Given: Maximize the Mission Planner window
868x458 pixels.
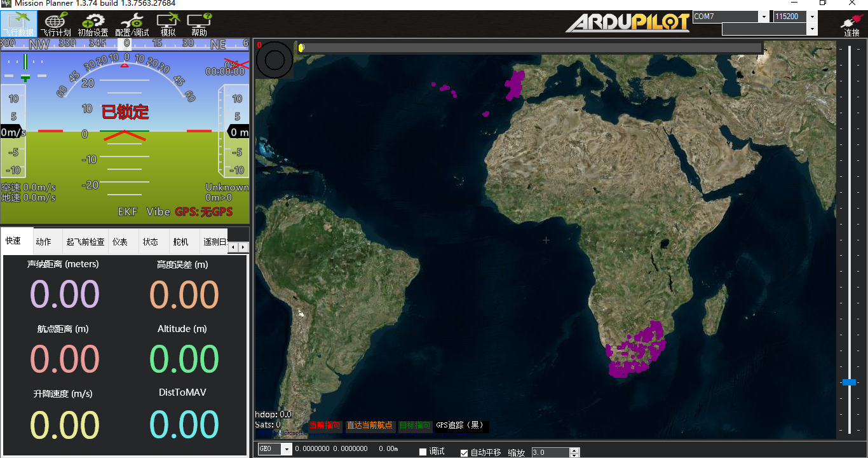Looking at the screenshot, I should click(x=823, y=3).
